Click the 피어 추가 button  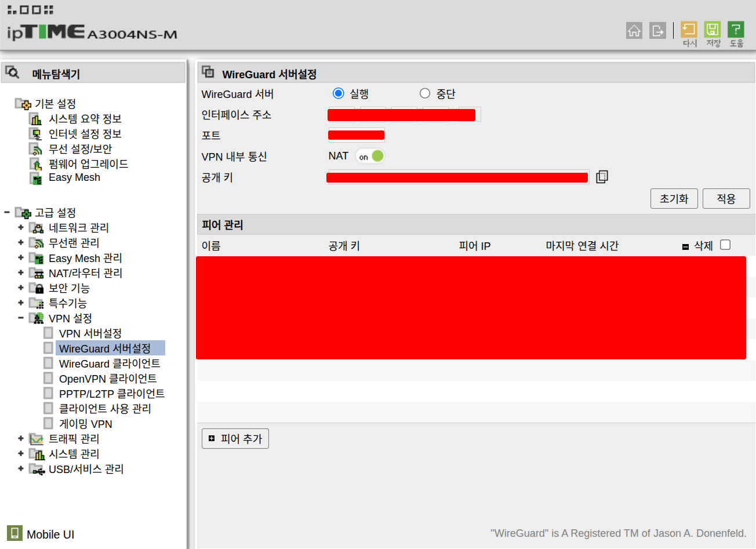pos(235,438)
